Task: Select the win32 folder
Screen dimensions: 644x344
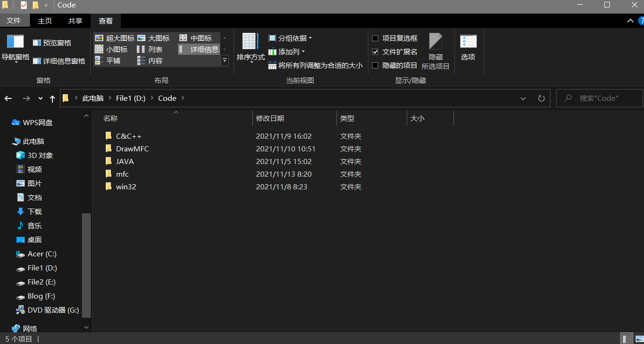Action: pyautogui.click(x=126, y=187)
